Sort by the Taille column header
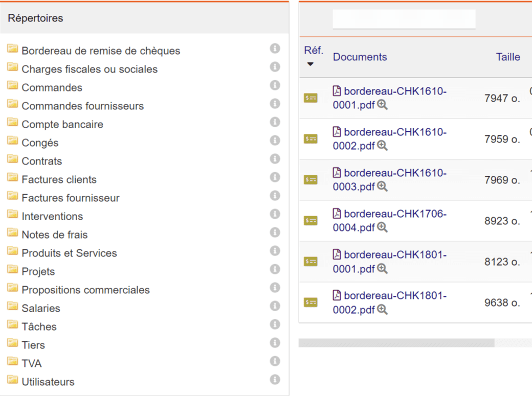The width and height of the screenshot is (532, 396). (507, 57)
